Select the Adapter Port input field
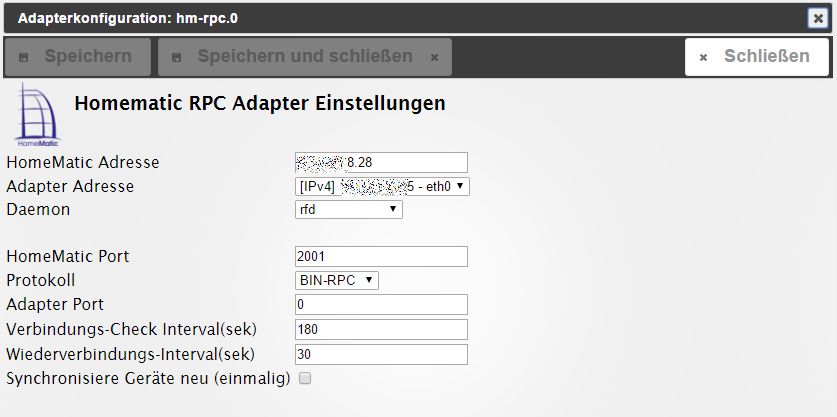Screen dimensions: 837x417 coord(382,304)
